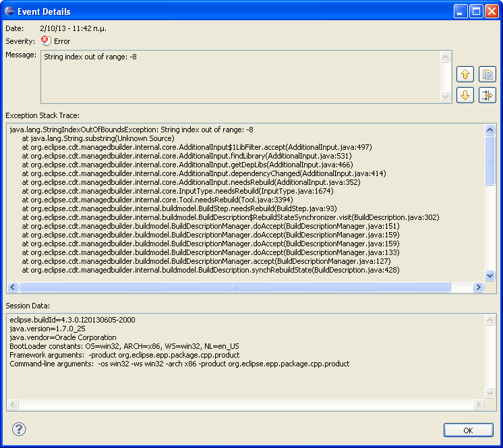
Task: Click the dependencyChanged AdditionalInput.java:414 line
Action: tap(204, 173)
